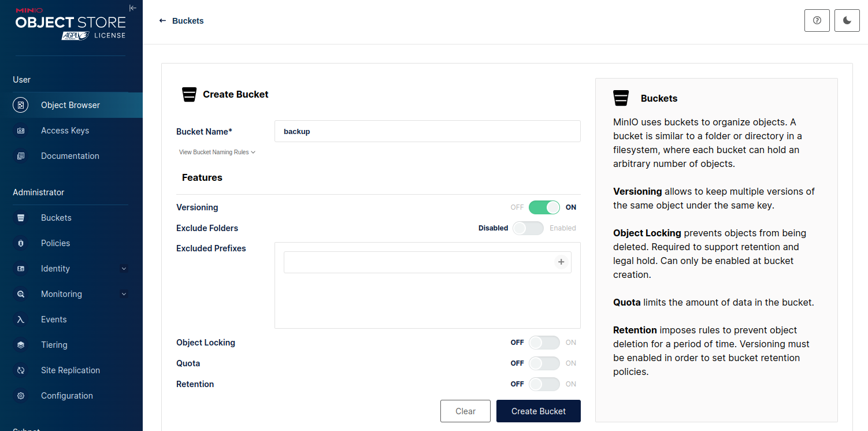Go to Site Replication menu item
The width and height of the screenshot is (868, 431).
click(71, 370)
